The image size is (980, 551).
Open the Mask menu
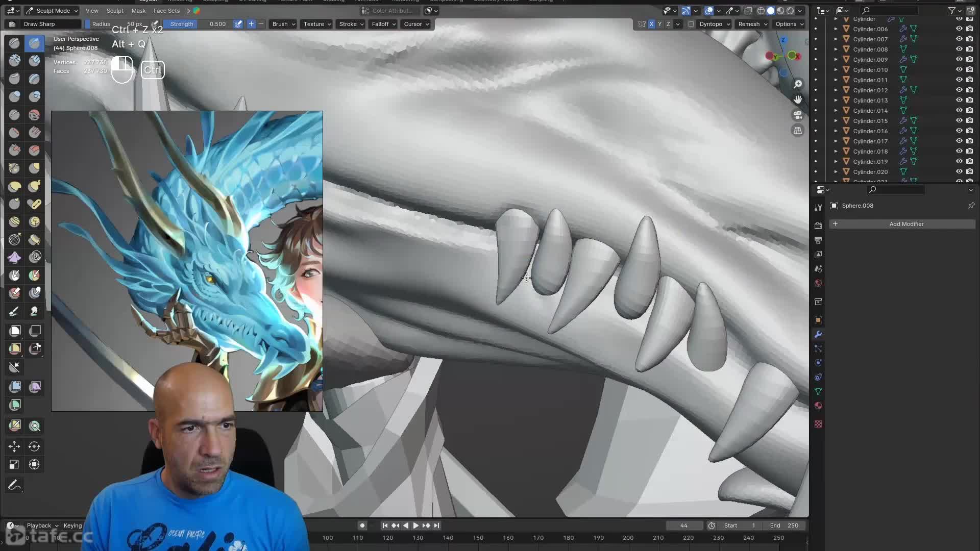138,11
